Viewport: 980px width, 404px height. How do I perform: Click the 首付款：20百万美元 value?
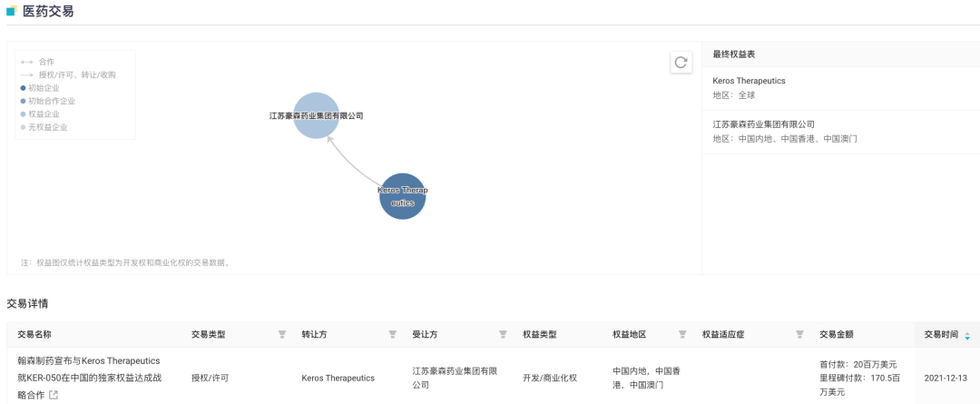click(858, 364)
